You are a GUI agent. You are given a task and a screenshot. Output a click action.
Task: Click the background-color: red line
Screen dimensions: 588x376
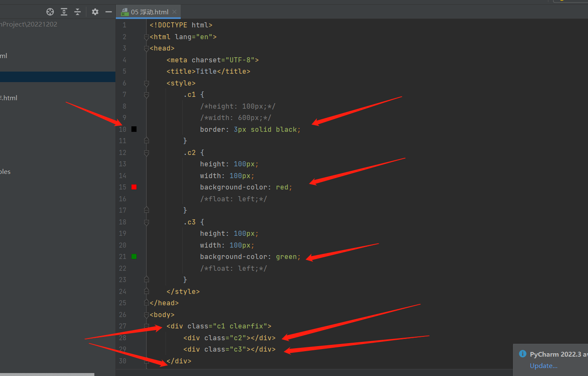coord(246,187)
